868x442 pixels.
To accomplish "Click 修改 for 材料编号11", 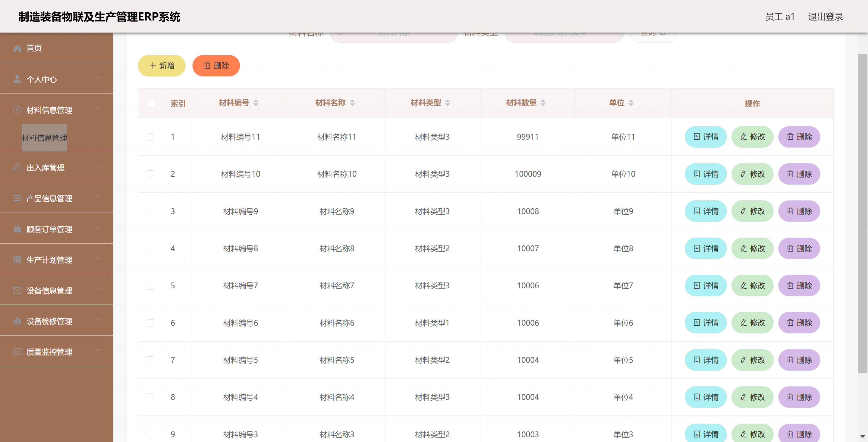I will point(752,137).
